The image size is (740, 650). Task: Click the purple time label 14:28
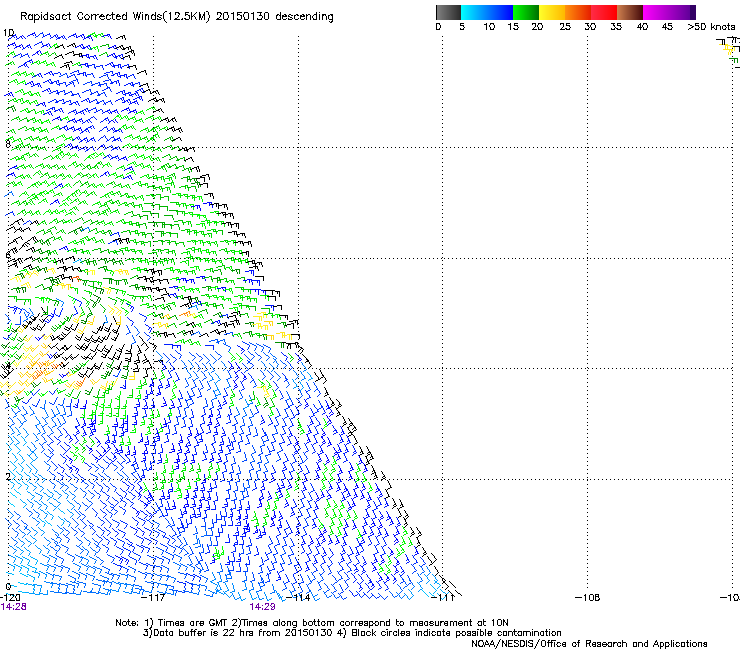pyautogui.click(x=13, y=607)
